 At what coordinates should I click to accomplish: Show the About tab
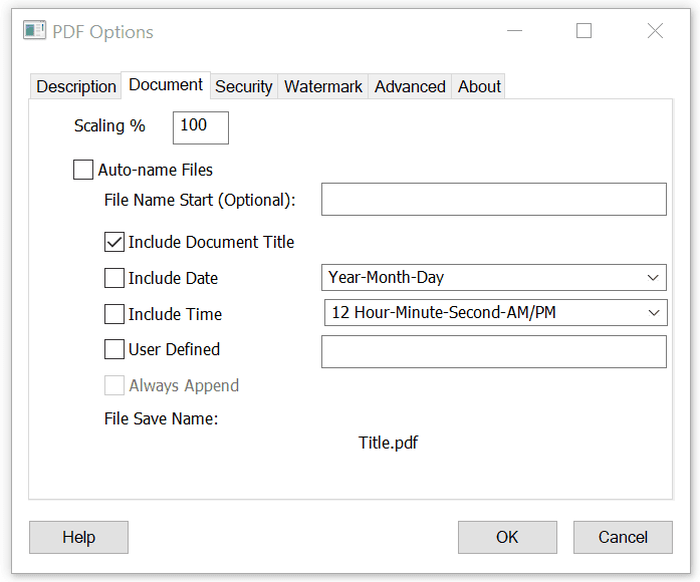(x=479, y=87)
